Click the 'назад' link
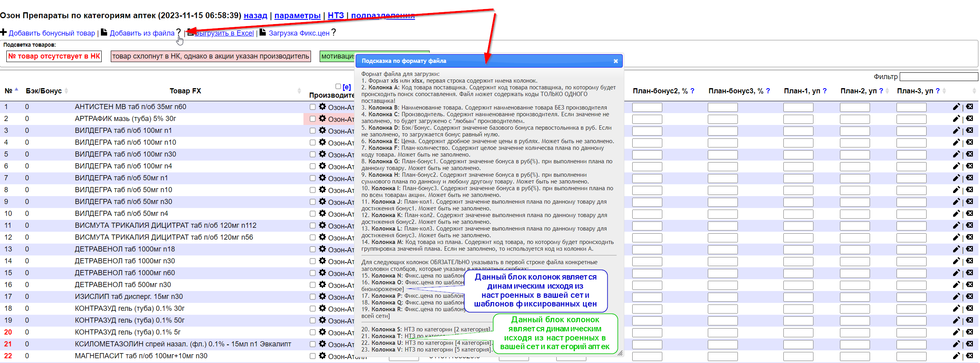 tap(255, 15)
